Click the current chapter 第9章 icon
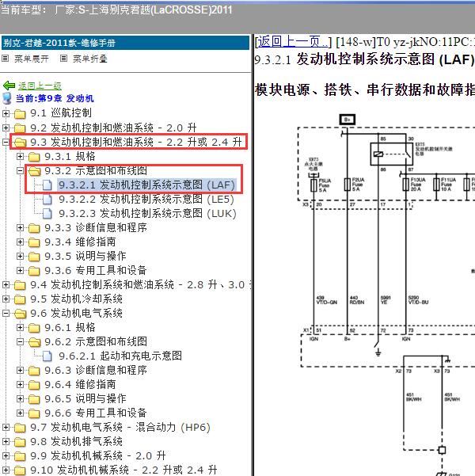Screen dimensions: 475x476 [x=7, y=98]
